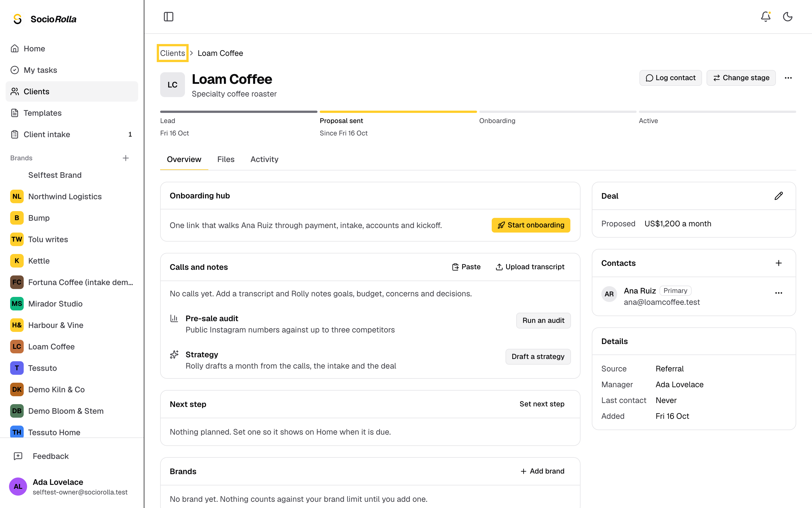Screen dimensions: 812x508
Task: Start onboarding for Ana Ruiz
Action: point(531,225)
